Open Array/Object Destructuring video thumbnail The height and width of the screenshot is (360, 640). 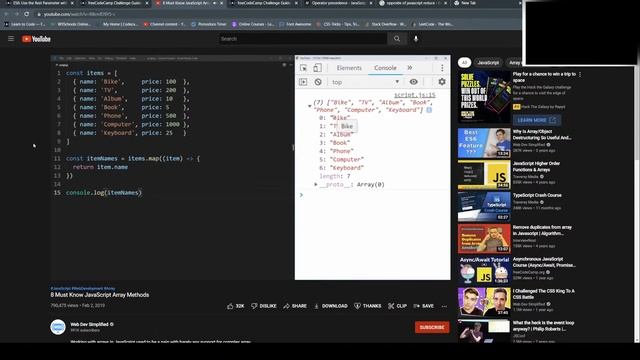coord(484,143)
